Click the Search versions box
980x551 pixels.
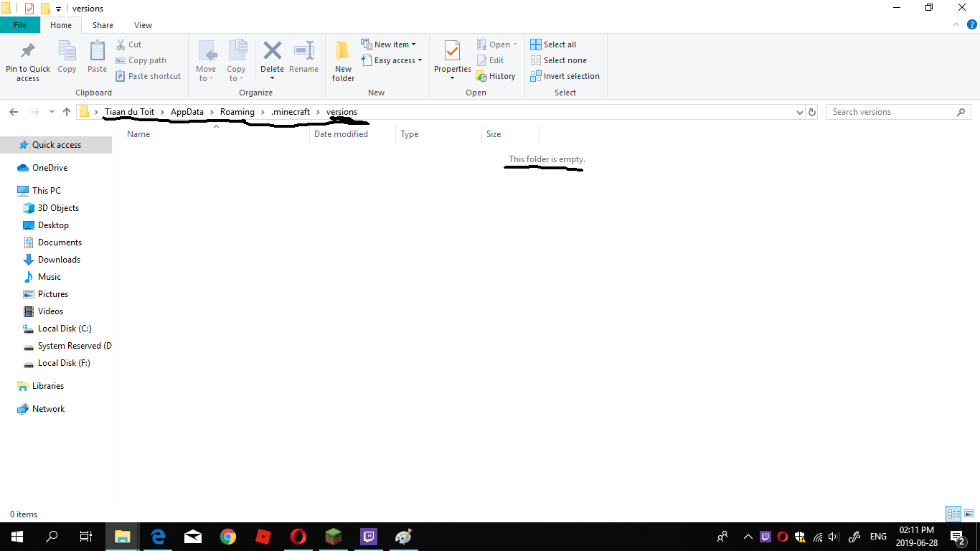click(x=898, y=112)
